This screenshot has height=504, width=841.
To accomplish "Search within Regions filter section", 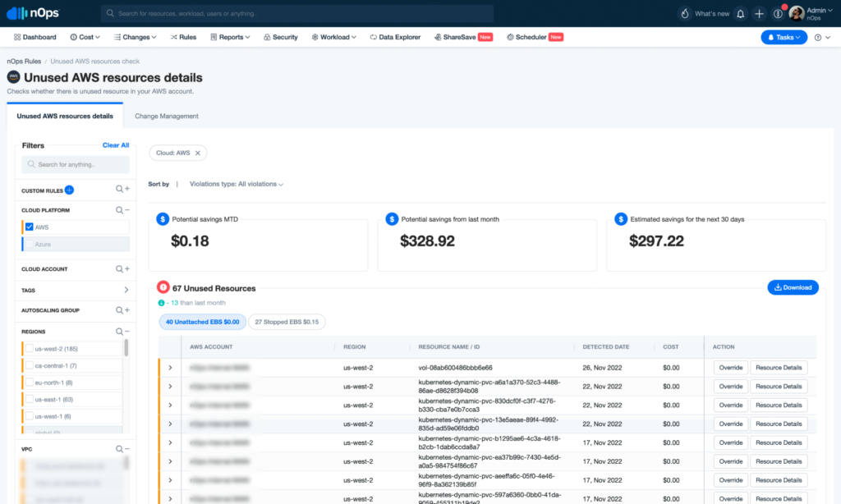I will (x=119, y=332).
